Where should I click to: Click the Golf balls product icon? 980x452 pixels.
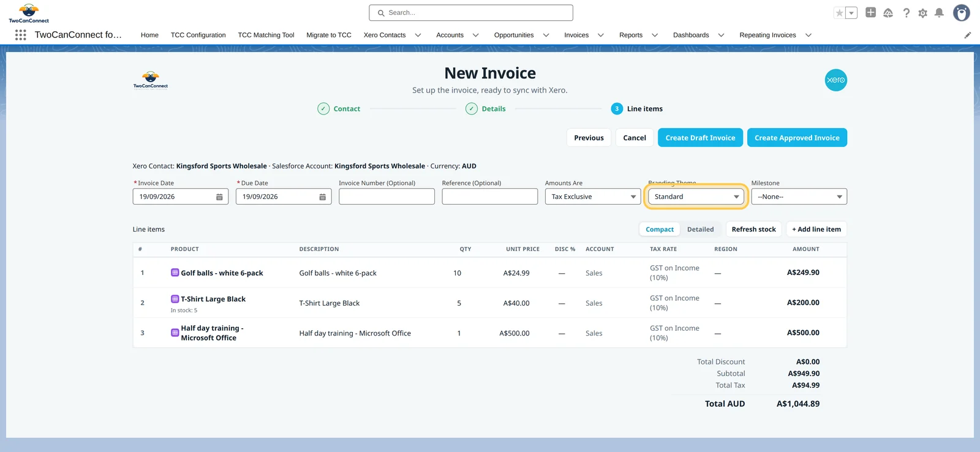click(x=175, y=273)
